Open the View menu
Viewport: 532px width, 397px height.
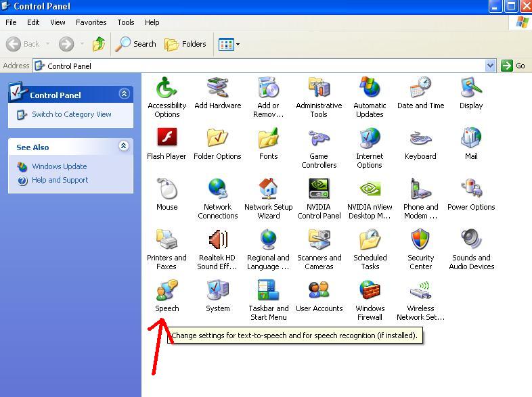pos(58,22)
